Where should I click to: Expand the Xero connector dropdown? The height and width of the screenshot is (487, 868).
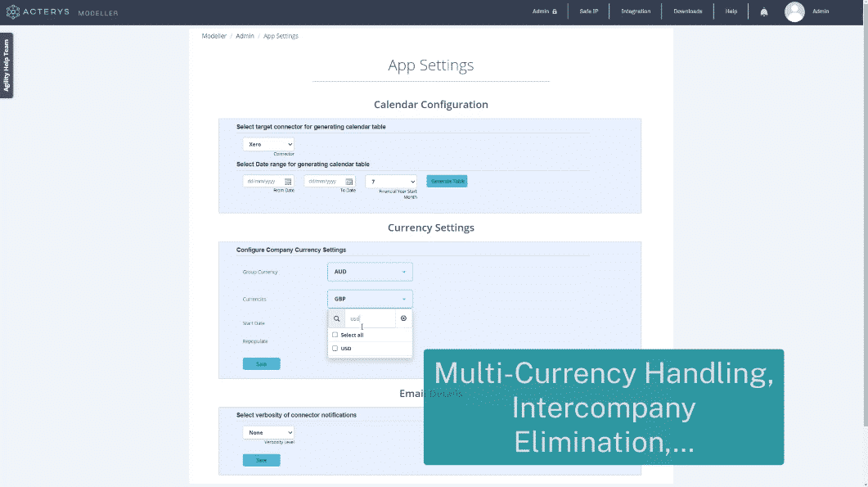point(268,144)
